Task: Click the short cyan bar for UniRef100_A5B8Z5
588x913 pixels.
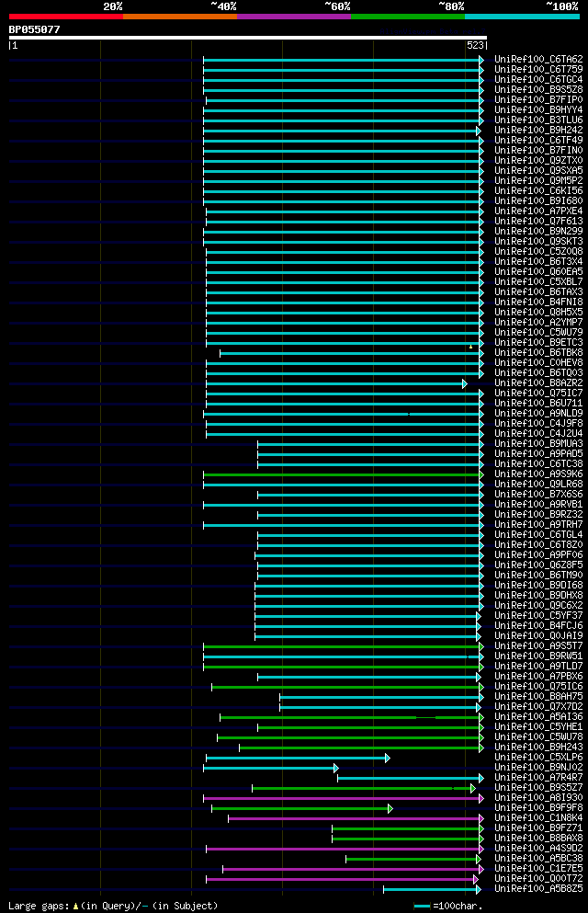Action: pos(432,890)
